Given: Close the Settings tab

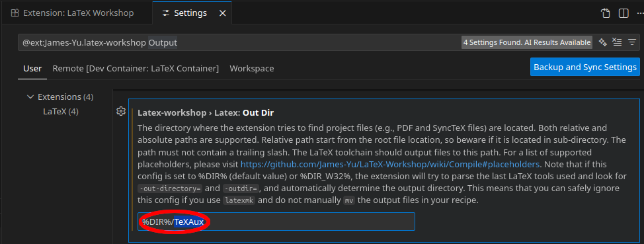Looking at the screenshot, I should tap(223, 13).
